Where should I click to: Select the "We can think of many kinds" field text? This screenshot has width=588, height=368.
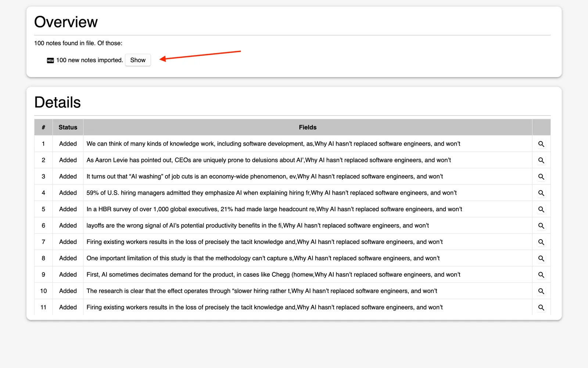[273, 144]
